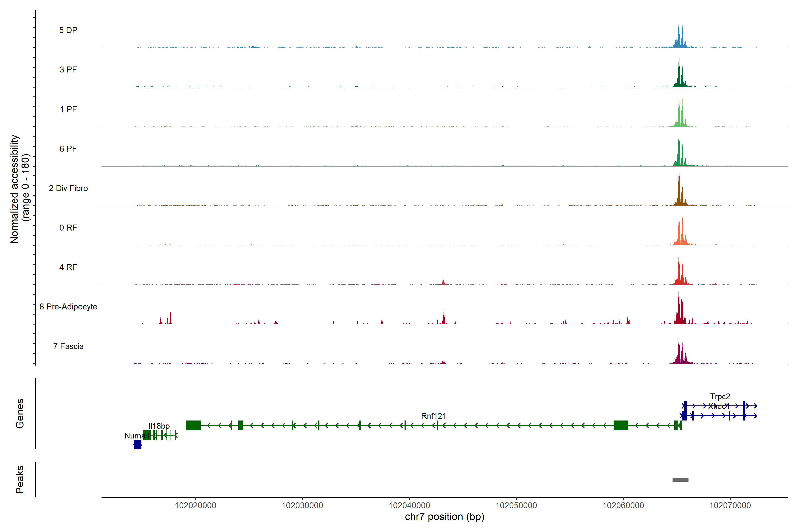Viewport: 798px width, 532px height.
Task: Click the 7 Fascia track label
Action: coord(68,346)
